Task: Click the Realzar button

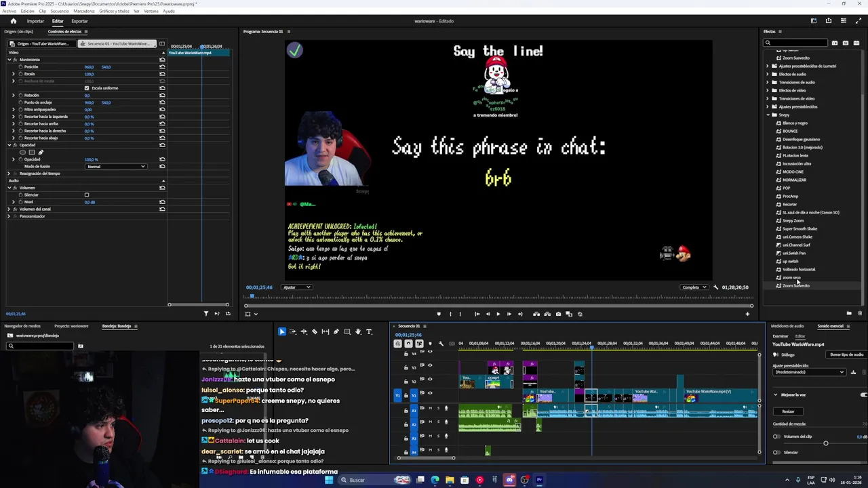Action: tap(788, 411)
